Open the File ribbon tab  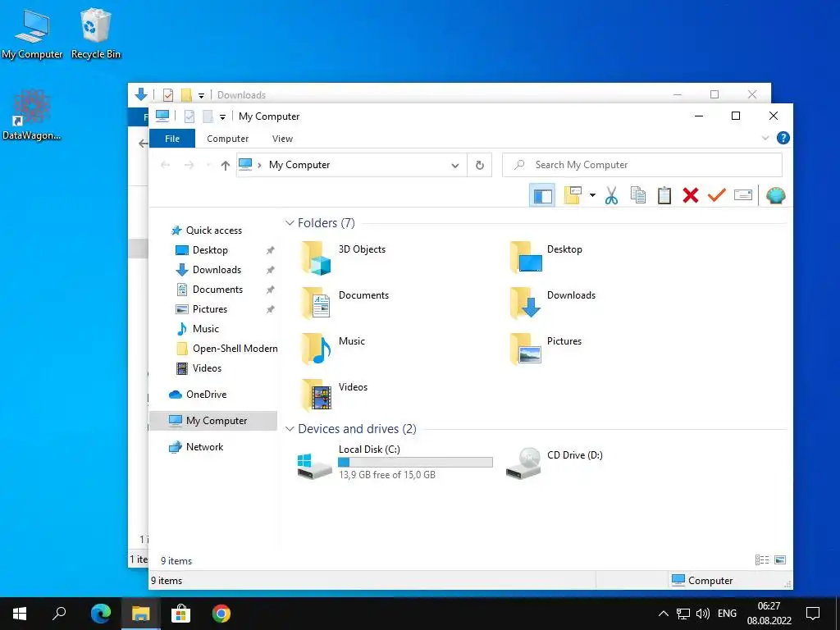172,139
